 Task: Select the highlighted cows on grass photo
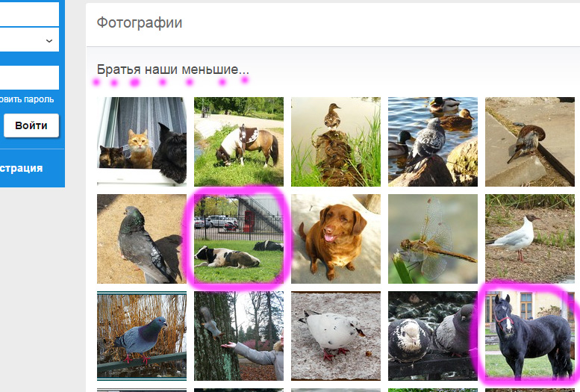(x=239, y=239)
